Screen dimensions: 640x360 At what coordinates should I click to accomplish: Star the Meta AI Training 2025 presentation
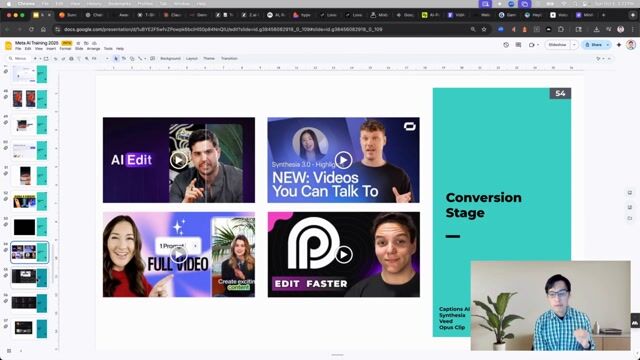click(78, 43)
